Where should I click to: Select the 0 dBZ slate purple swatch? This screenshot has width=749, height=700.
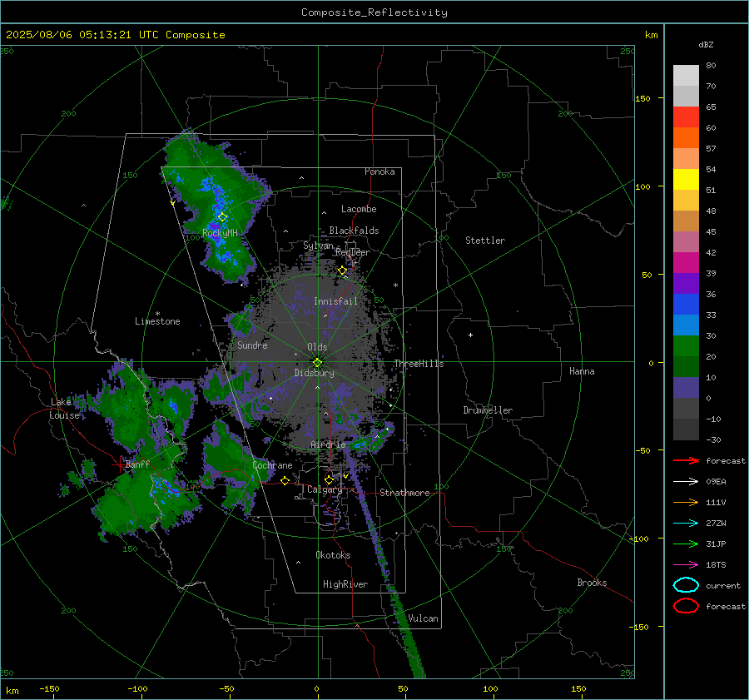click(x=686, y=388)
